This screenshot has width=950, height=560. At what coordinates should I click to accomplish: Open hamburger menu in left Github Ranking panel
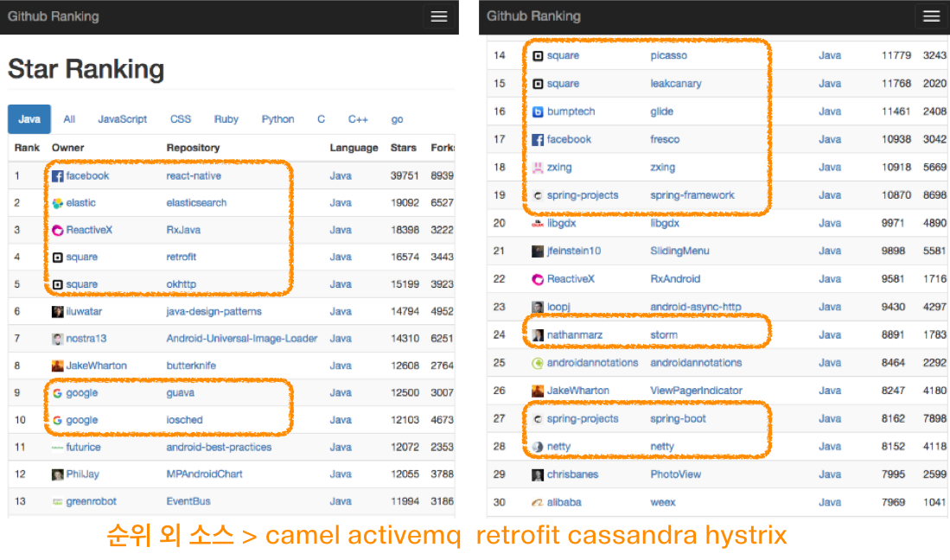tap(438, 16)
